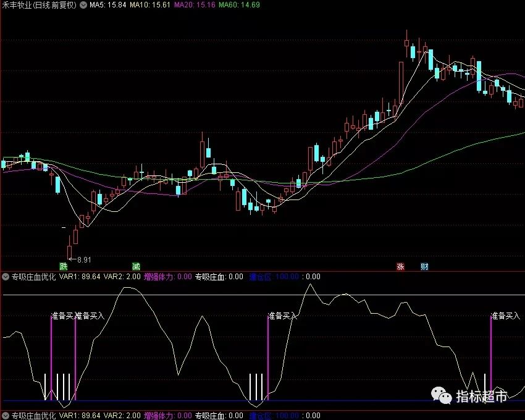Click the rightmost 准备买入 signal label
Screen dimensions: 525x420
506,316
